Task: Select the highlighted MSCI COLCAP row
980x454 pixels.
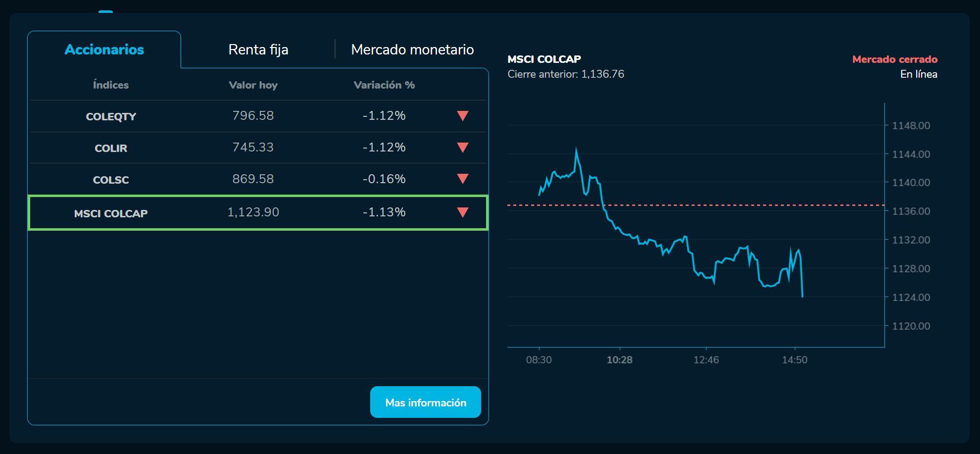Action: click(x=111, y=213)
